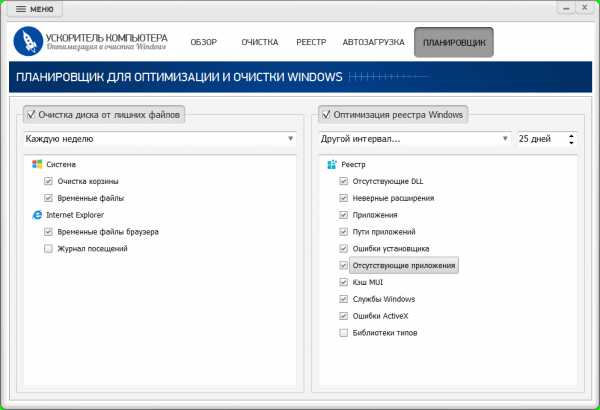Uncheck Приложения checkbox

344,215
